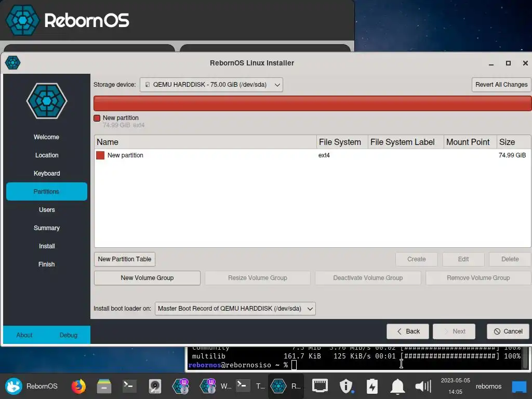
Task: Click the Revert All Changes button
Action: point(501,85)
